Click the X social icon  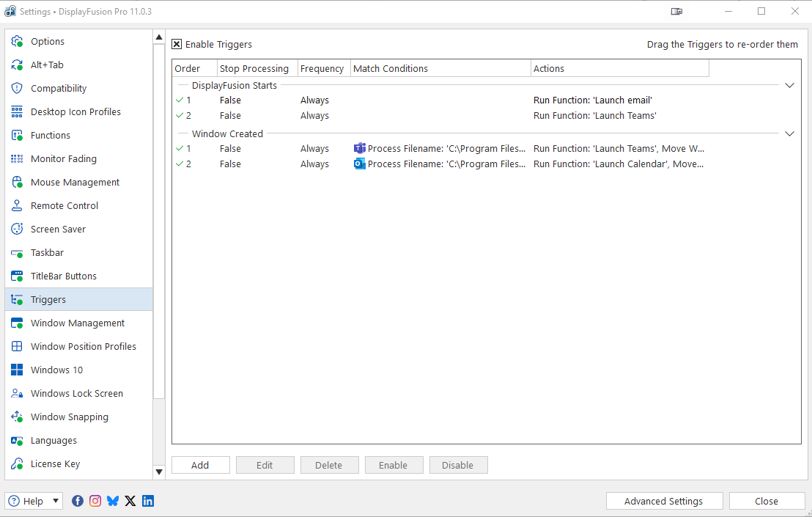(x=130, y=501)
